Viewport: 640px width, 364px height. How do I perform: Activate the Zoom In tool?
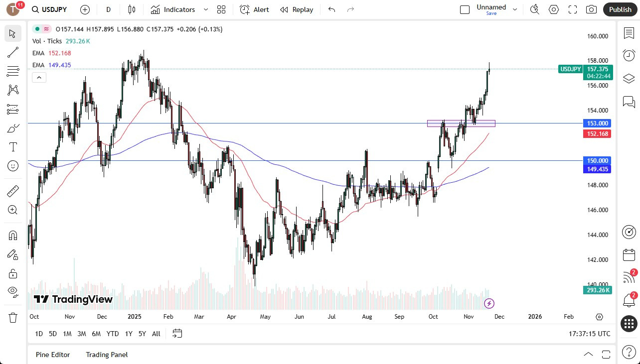tap(13, 210)
